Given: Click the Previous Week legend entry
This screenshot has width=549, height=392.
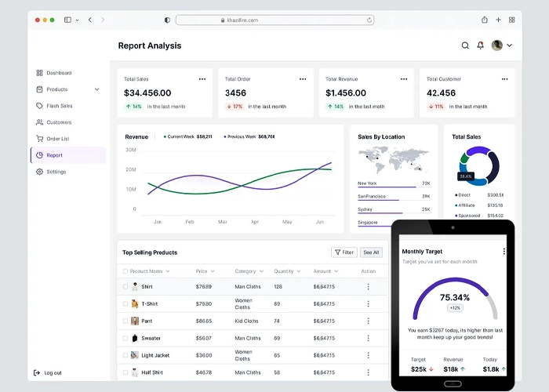Looking at the screenshot, I should (x=249, y=137).
